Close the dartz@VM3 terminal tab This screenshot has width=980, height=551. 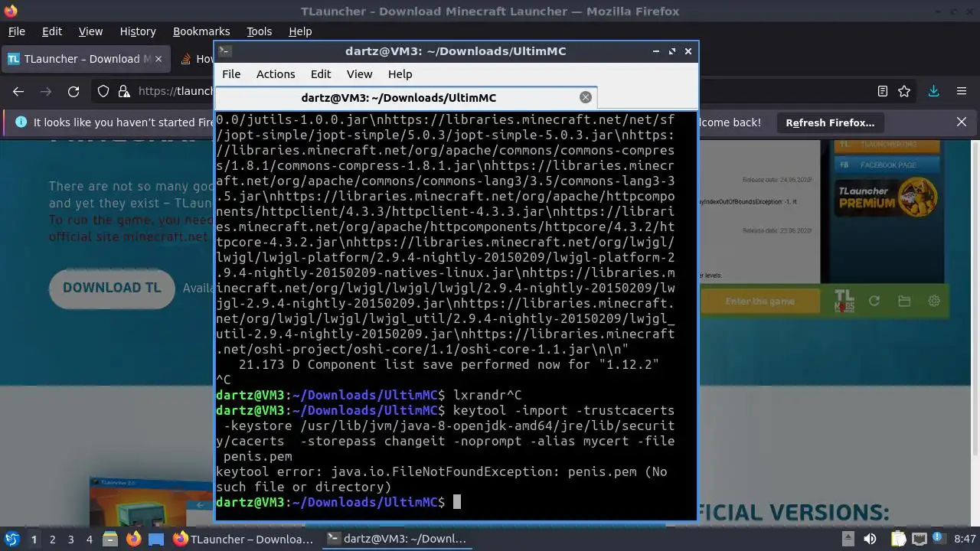click(586, 97)
